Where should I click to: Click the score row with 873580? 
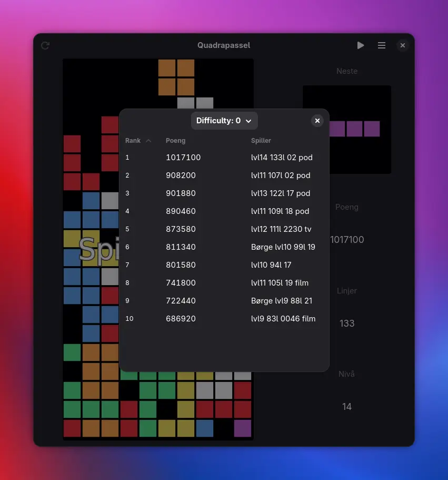point(181,229)
